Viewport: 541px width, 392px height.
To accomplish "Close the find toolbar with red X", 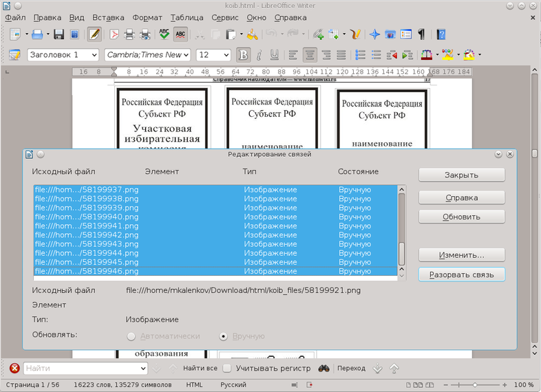I will [x=14, y=368].
